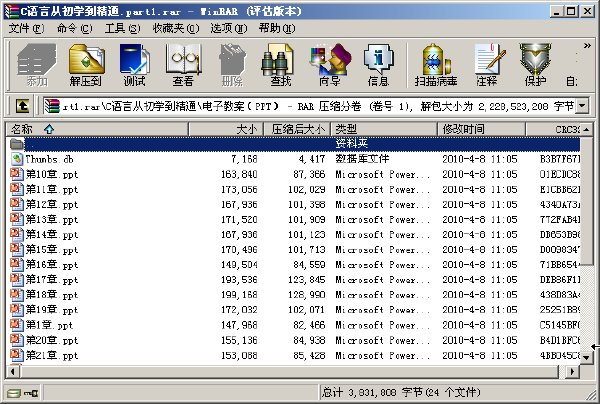Viewport: 600px width, 404px height.
Task: Open the 工具(S) menu
Action: (x=122, y=28)
